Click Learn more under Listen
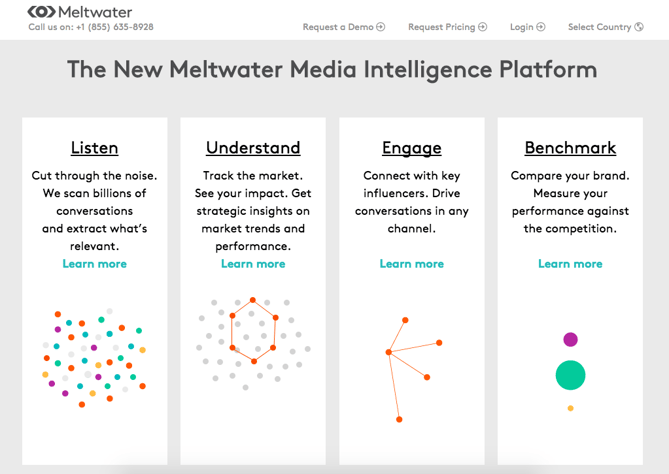The width and height of the screenshot is (669, 474). pyautogui.click(x=94, y=264)
